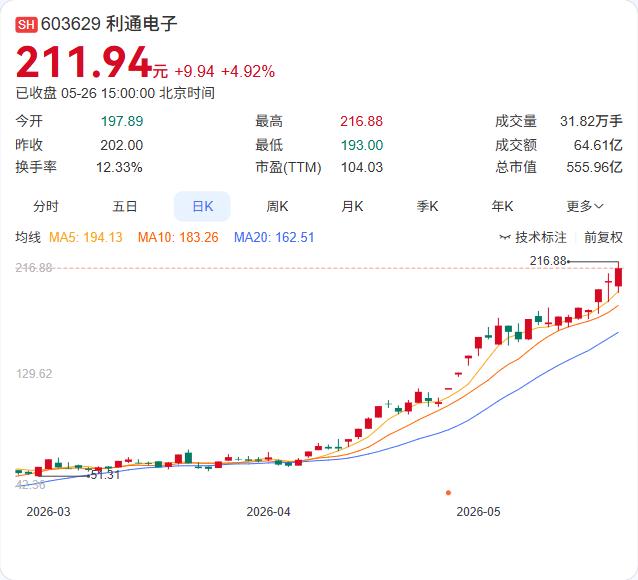This screenshot has height=580, width=638.
Task: Select the 日K daily candlestick tab
Action: coord(202,206)
